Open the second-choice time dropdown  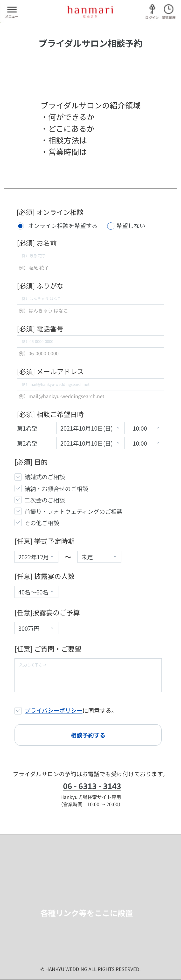click(x=146, y=443)
